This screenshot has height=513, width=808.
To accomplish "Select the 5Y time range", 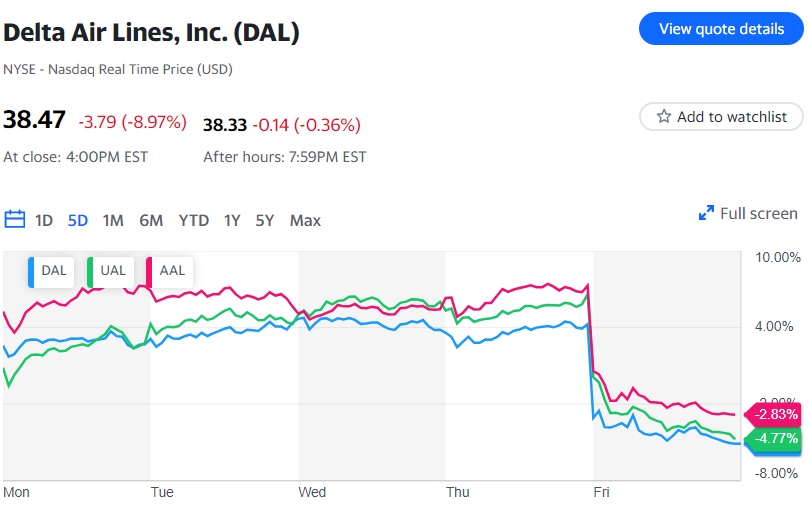I will coord(264,220).
